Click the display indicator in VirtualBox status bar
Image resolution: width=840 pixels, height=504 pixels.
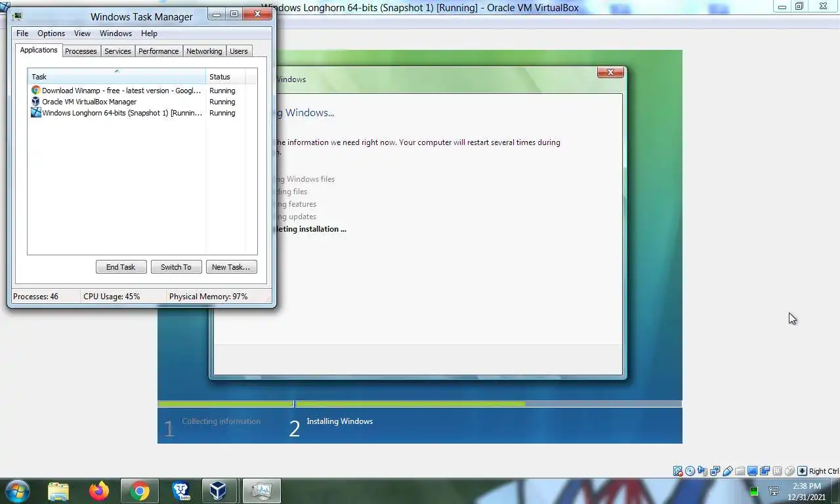[x=752, y=471]
